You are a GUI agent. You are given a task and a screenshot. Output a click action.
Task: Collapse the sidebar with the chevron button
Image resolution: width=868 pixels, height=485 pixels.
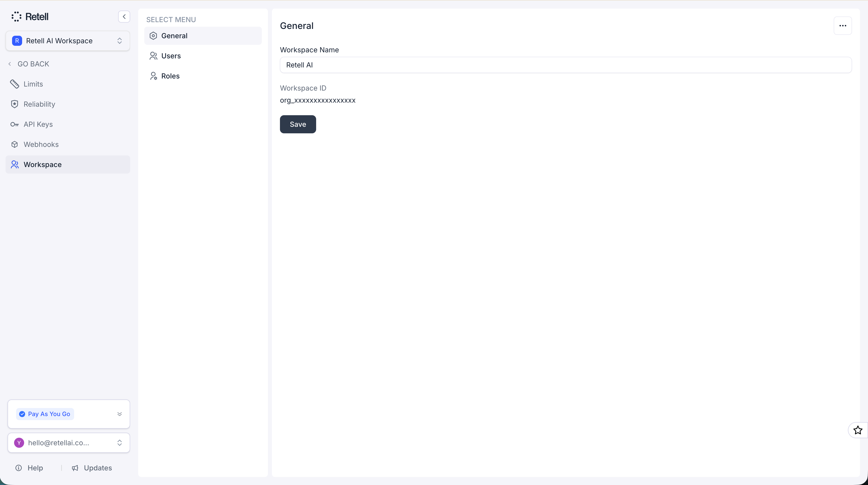pyautogui.click(x=124, y=17)
